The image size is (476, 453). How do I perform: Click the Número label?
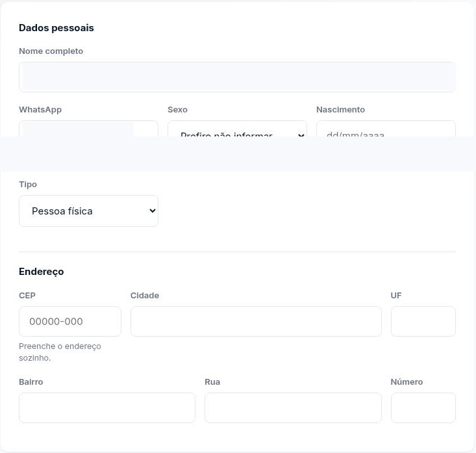point(407,382)
